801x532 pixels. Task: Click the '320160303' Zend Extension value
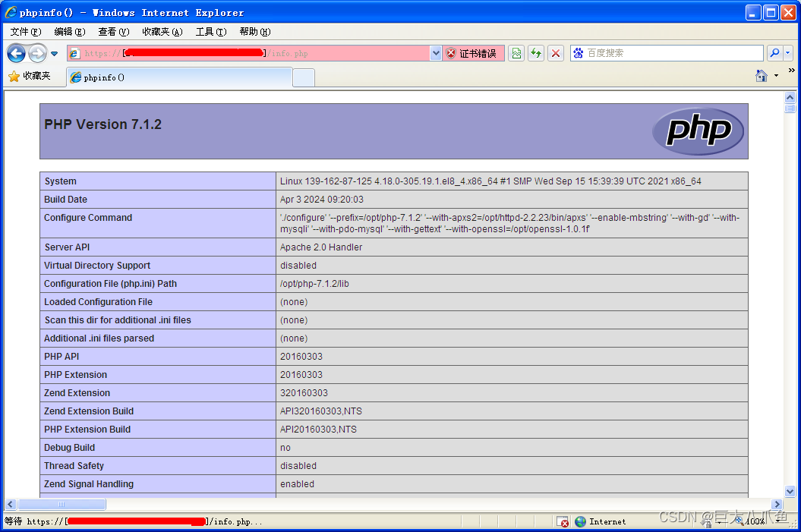pos(304,393)
